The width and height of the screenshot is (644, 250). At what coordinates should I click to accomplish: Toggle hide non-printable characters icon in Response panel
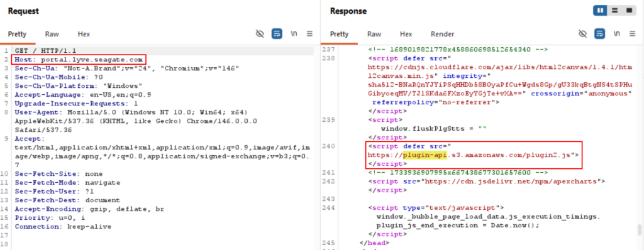click(582, 34)
